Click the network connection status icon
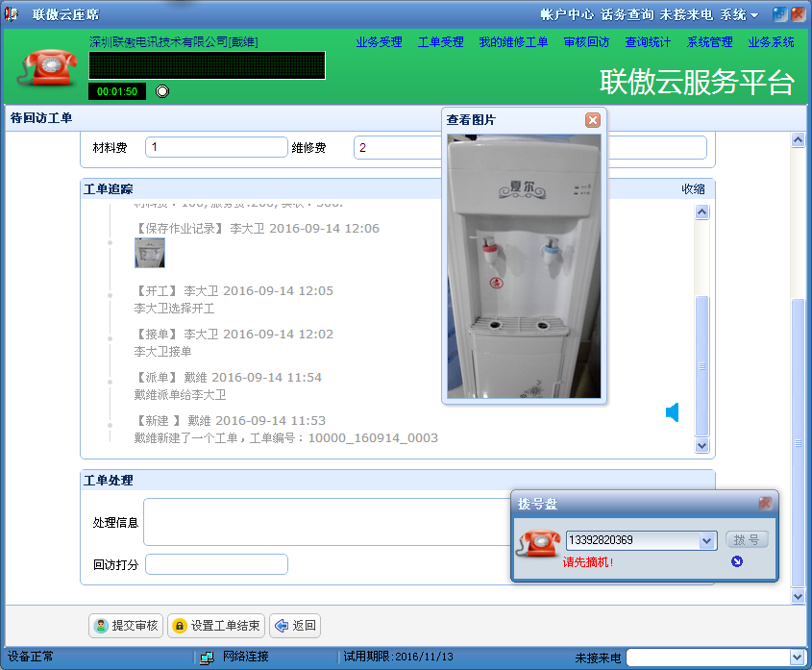Screen dimensions: 812x670 coord(207,658)
